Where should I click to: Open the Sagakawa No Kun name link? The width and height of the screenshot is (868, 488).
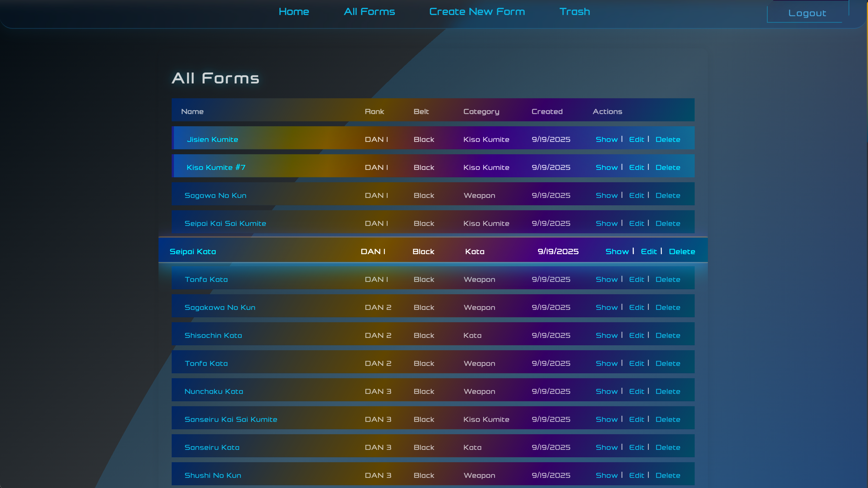pos(220,307)
